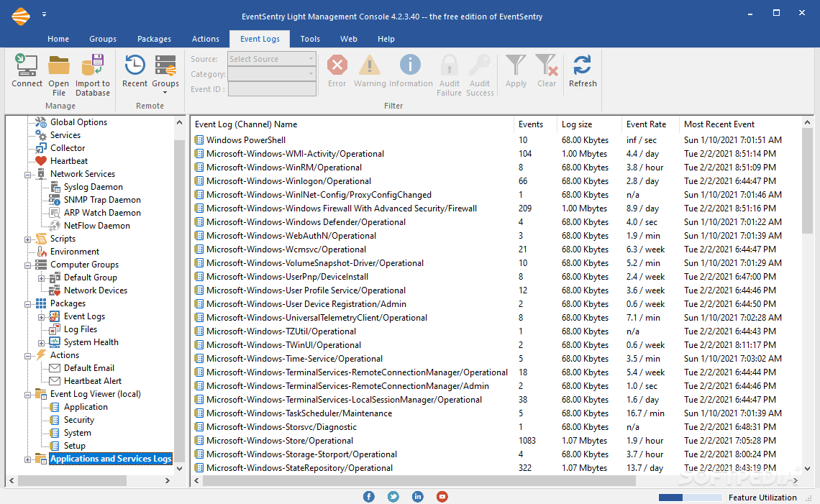Click the Environment icon in tree
This screenshot has width=820, height=504.
(x=41, y=252)
